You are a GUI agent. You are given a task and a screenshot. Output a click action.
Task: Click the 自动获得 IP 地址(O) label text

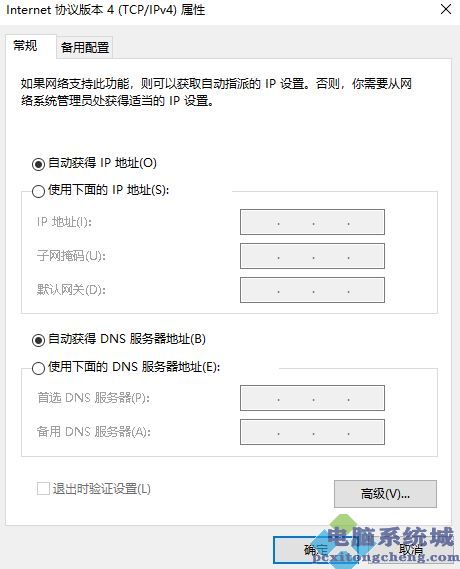pyautogui.click(x=102, y=163)
